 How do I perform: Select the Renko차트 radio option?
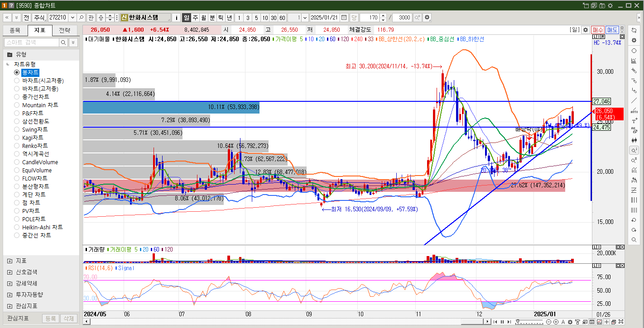[x=17, y=146]
